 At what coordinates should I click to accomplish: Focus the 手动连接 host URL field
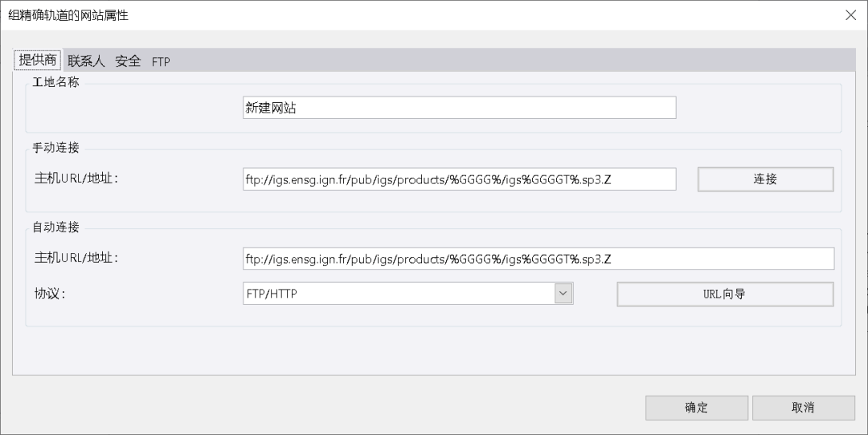(x=458, y=179)
